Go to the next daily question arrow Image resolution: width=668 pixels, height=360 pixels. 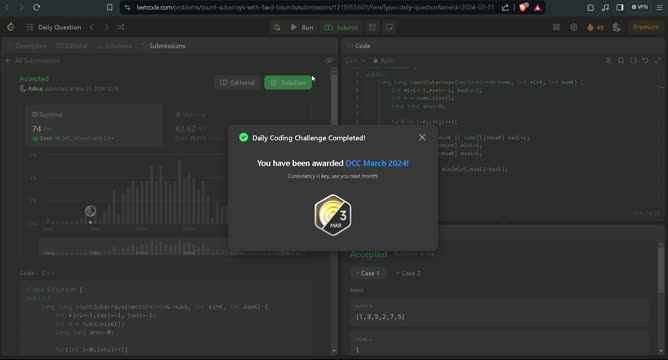click(x=107, y=27)
